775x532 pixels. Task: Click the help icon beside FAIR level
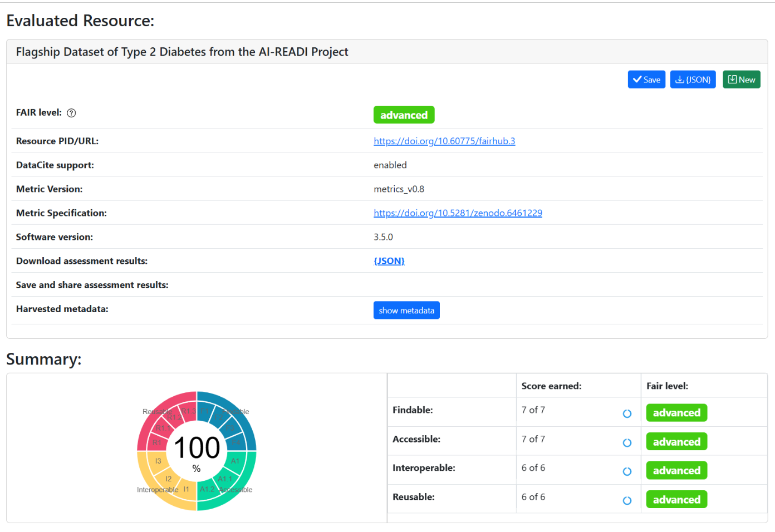tap(71, 113)
